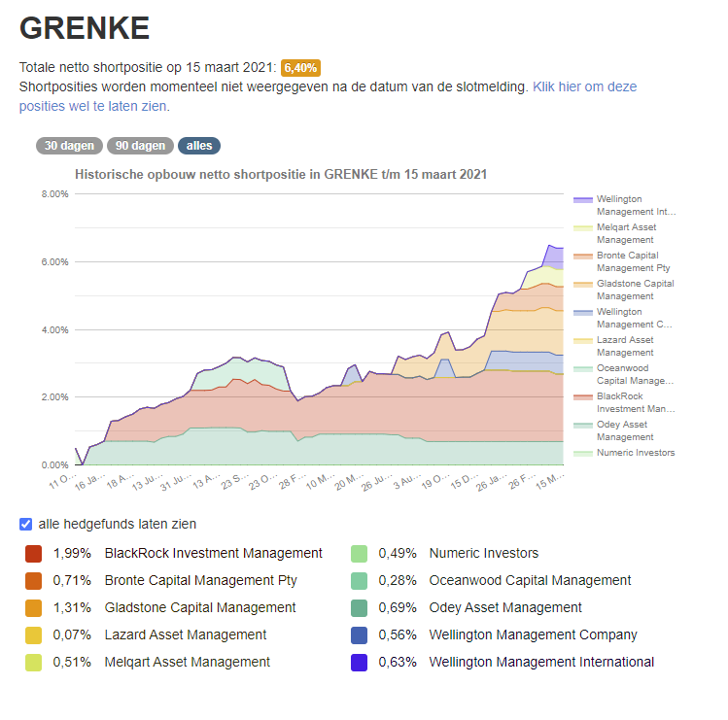728x720 pixels.
Task: Click chart legend entry Wellington Management C...
Action: point(623,318)
